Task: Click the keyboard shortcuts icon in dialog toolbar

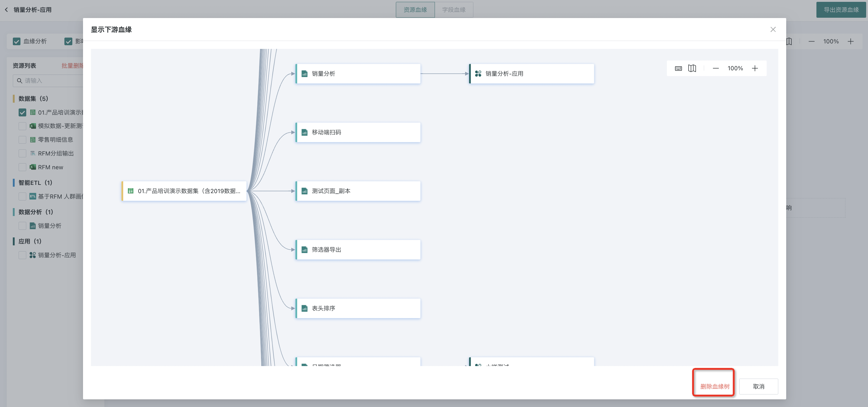Action: [x=678, y=68]
